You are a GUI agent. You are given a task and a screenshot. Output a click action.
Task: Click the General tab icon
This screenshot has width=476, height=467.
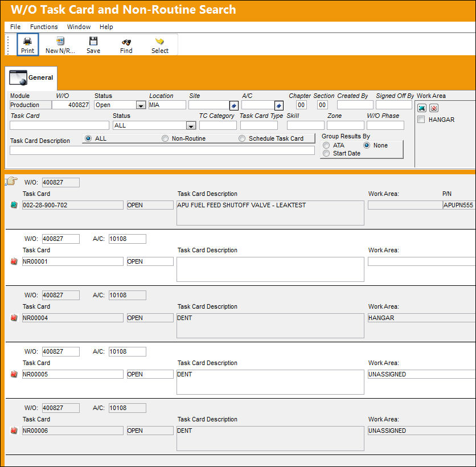(18, 77)
